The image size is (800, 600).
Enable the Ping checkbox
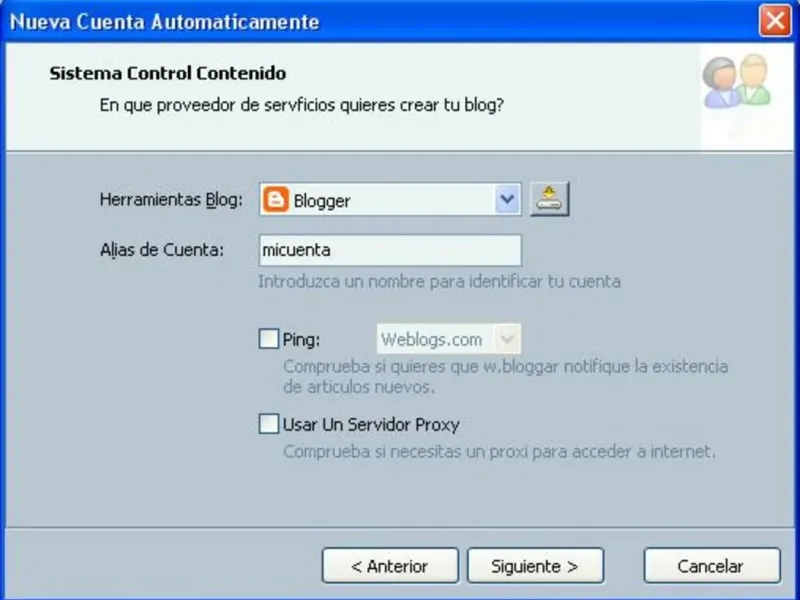click(x=268, y=339)
